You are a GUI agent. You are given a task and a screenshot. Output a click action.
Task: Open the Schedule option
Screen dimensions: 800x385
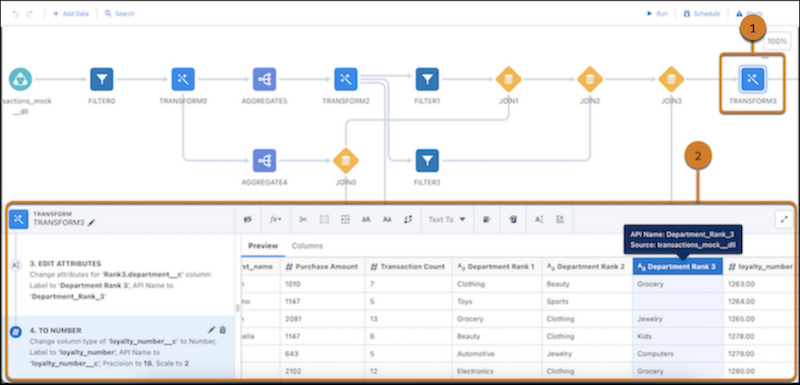click(702, 14)
